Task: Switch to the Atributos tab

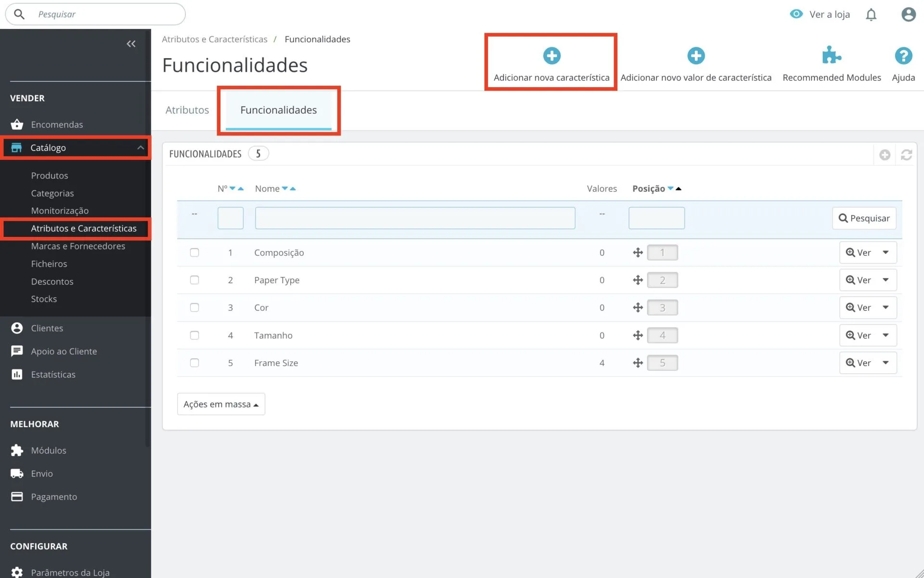Action: click(187, 110)
